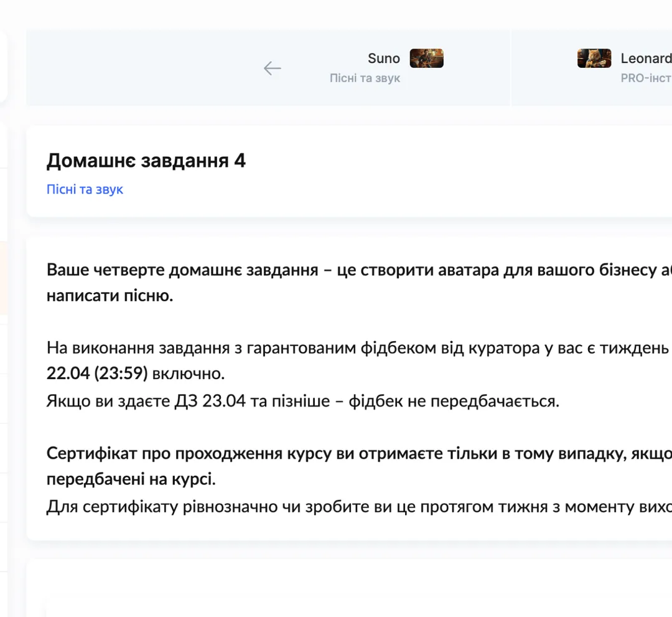Click the line starting 'Для сертифікату рівнозначно'
Screen dimensions: 672x617
(x=359, y=507)
